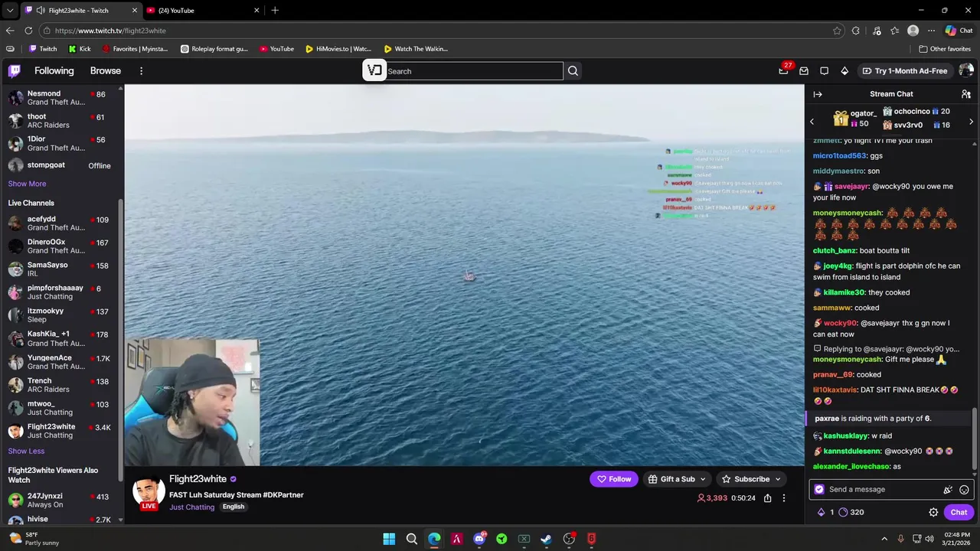Click the Bits diamond balance showing 1
Image resolution: width=980 pixels, height=551 pixels.
click(x=825, y=513)
